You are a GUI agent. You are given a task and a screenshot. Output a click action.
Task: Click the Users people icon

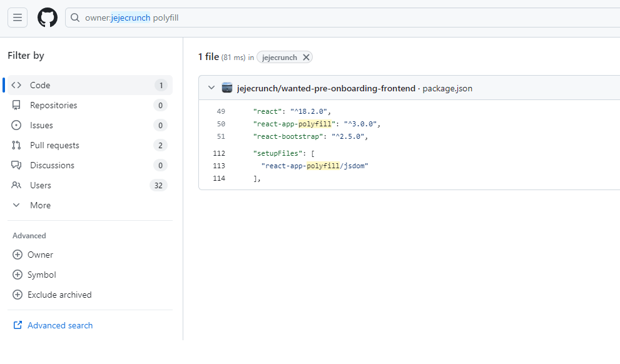click(16, 185)
